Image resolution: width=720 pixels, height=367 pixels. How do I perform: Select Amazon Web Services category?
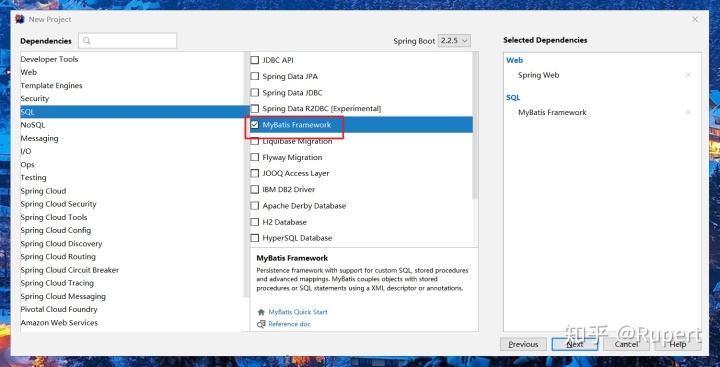click(59, 323)
